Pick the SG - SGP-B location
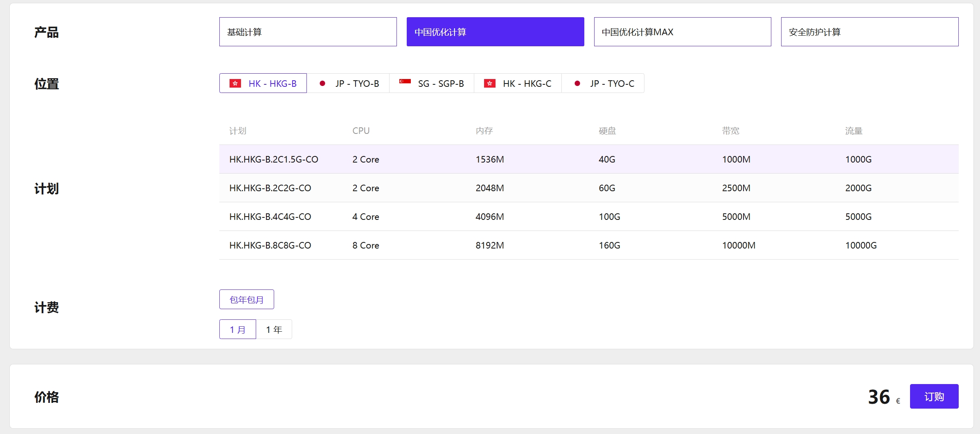Image resolution: width=980 pixels, height=434 pixels. (x=440, y=84)
